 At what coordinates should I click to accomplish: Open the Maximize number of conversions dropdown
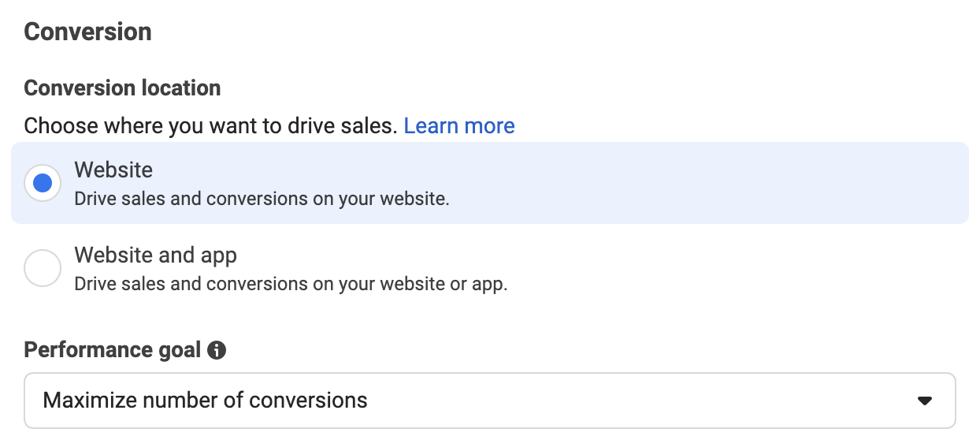click(490, 401)
